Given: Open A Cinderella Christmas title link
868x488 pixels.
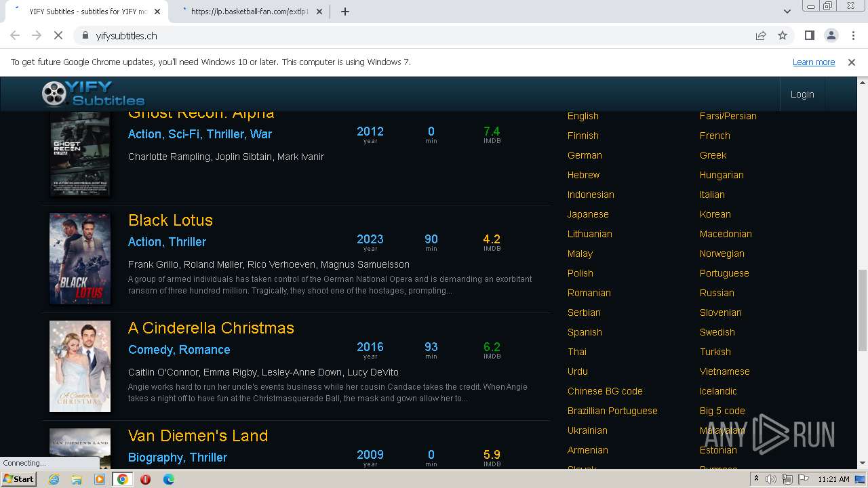Looking at the screenshot, I should point(211,328).
